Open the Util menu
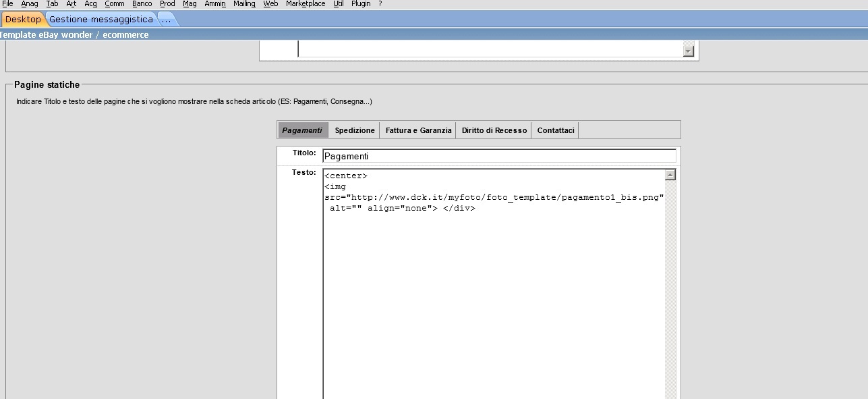The height and width of the screenshot is (399, 868). 339,4
